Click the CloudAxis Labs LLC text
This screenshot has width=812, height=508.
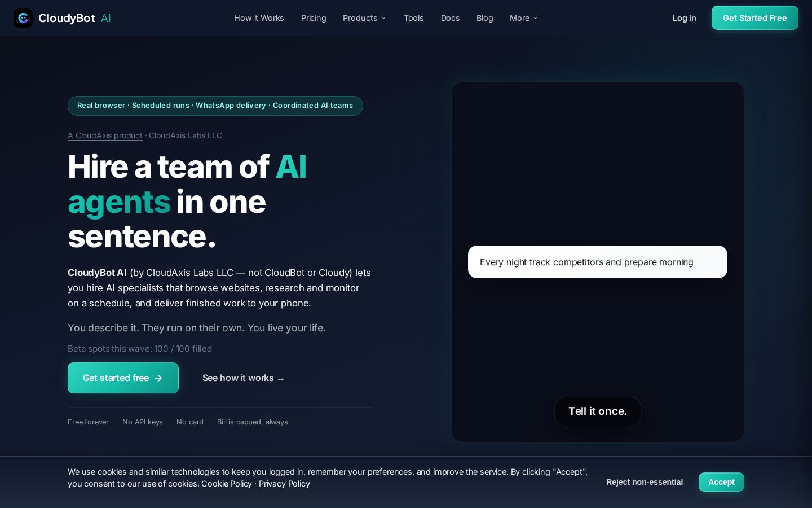point(186,135)
